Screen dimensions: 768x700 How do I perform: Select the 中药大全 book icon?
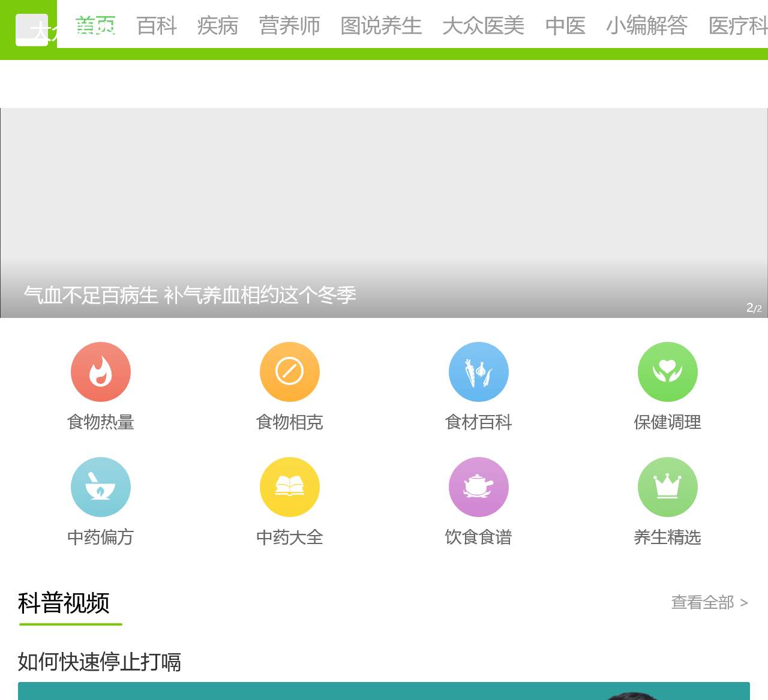(289, 486)
